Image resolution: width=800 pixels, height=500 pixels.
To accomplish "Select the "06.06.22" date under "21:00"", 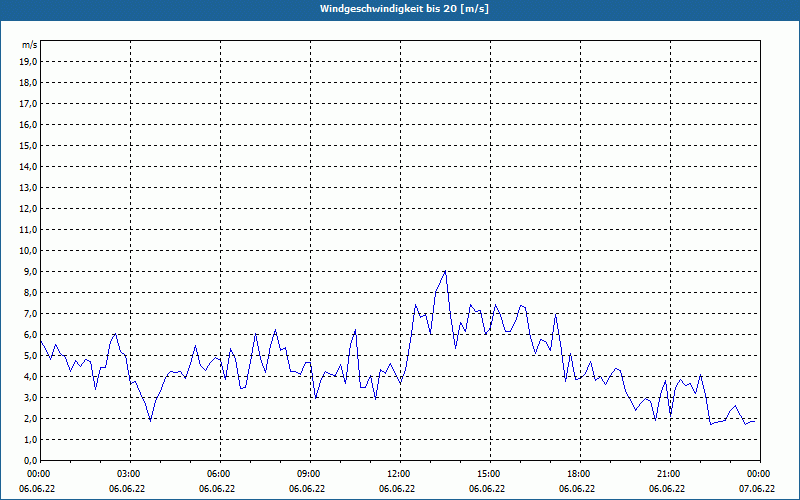I will 667,489.
